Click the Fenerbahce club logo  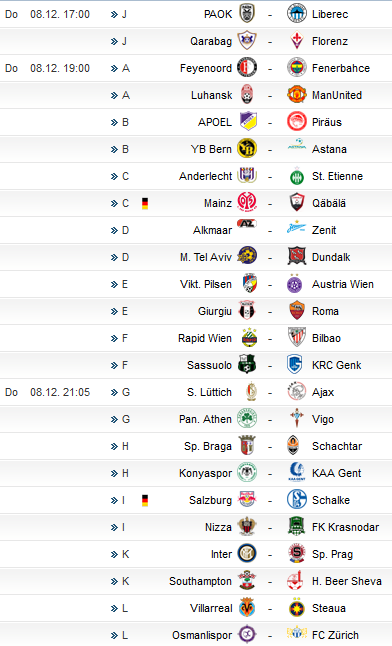pos(296,68)
